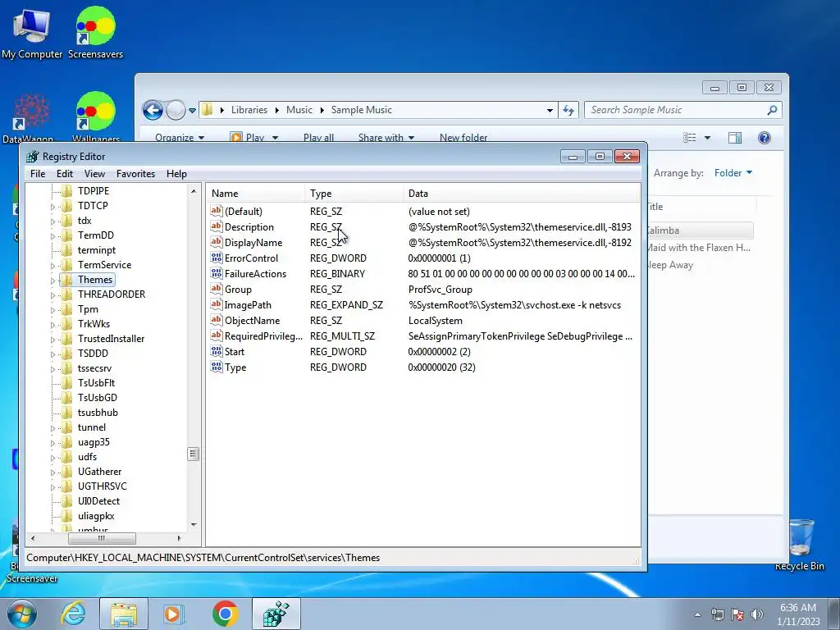Click the search magnifier in Explorer
Image resolution: width=840 pixels, height=630 pixels.
tap(772, 110)
